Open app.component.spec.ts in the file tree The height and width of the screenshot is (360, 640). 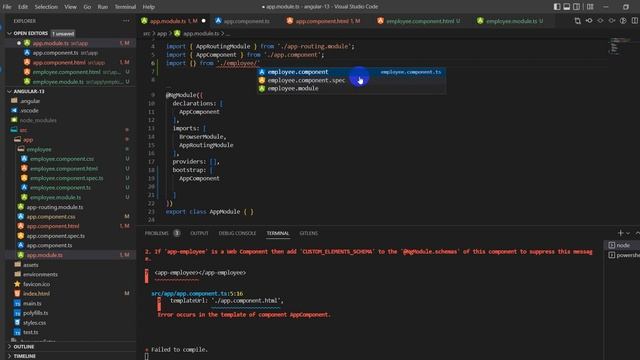click(x=56, y=236)
